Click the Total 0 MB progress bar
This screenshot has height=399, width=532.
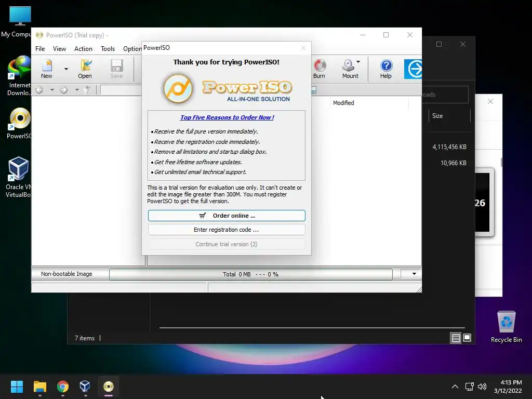(x=251, y=274)
